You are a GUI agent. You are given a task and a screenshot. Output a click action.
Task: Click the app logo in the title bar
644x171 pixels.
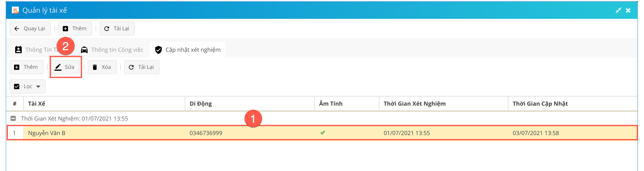15,10
